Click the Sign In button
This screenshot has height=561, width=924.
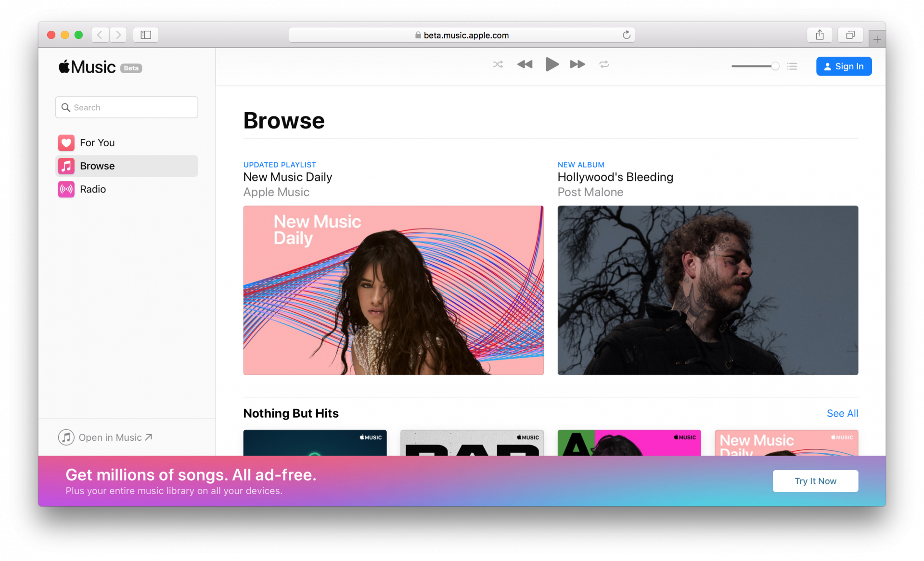(844, 66)
